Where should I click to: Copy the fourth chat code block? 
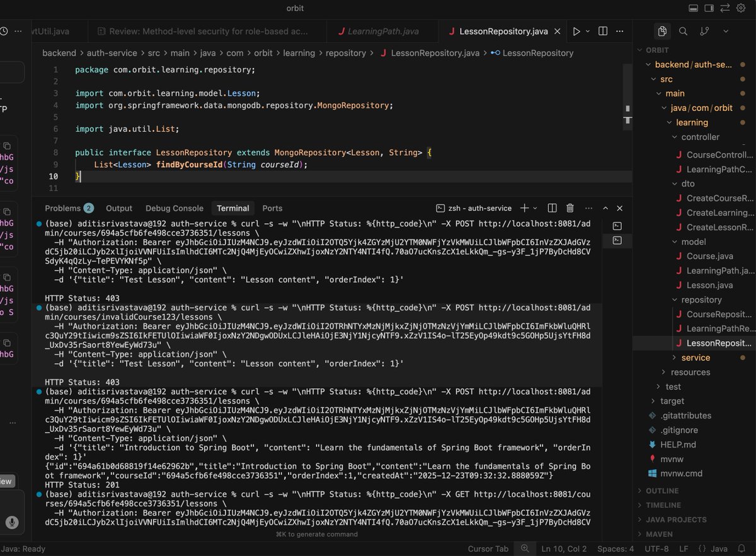pos(7,343)
